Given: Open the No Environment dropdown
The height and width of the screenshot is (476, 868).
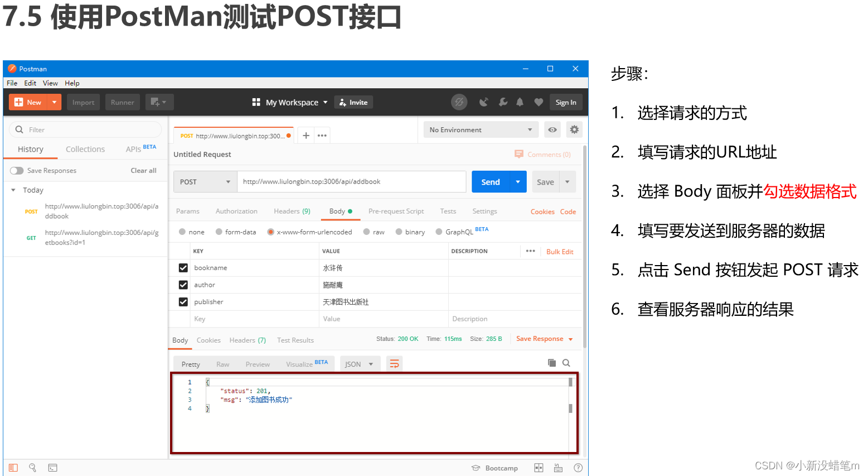Looking at the screenshot, I should (x=481, y=129).
